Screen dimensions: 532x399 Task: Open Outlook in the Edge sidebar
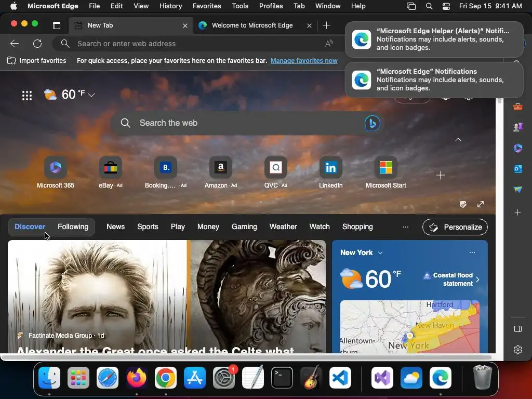[518, 169]
